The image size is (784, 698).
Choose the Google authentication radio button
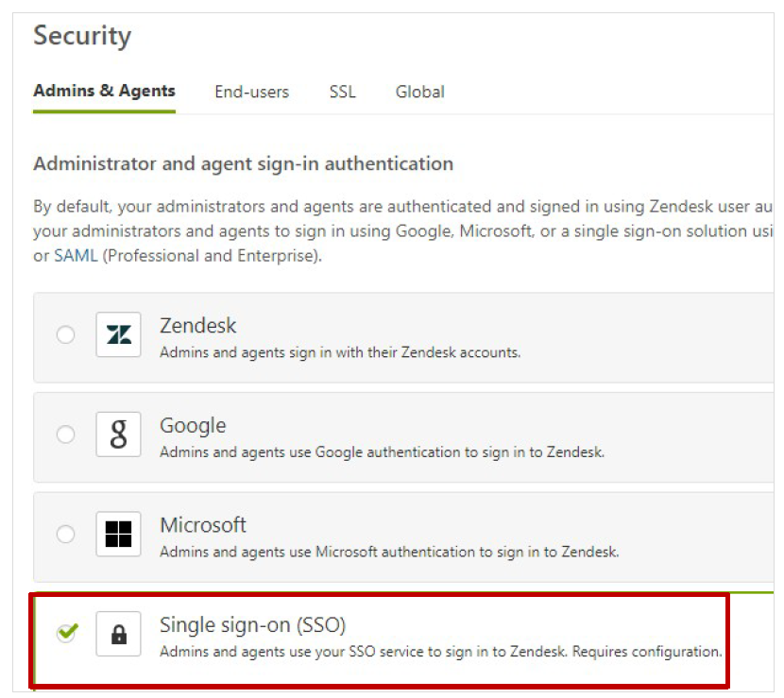pos(65,434)
